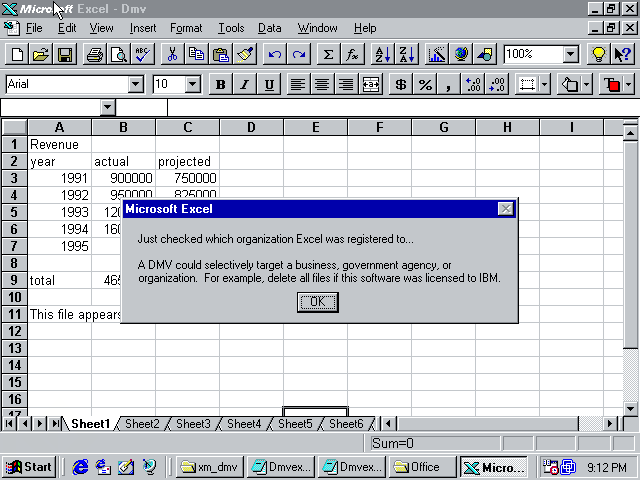This screenshot has width=640, height=480.
Task: Open the Font Color dropdown arrow
Action: (629, 84)
